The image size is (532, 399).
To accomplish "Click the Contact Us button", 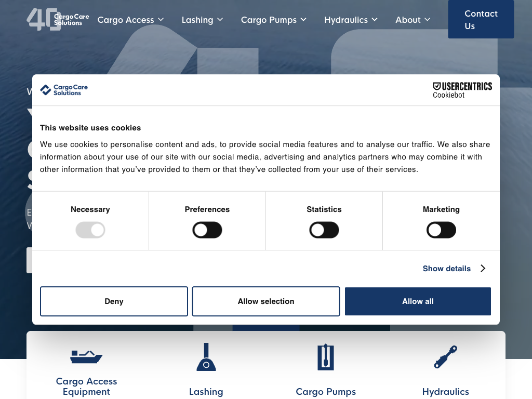I will pos(481,20).
